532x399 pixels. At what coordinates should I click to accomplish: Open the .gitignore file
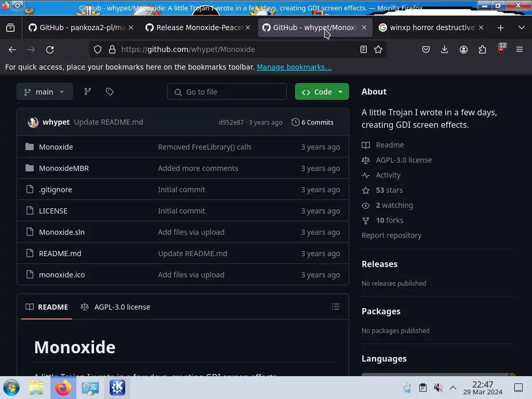(55, 190)
